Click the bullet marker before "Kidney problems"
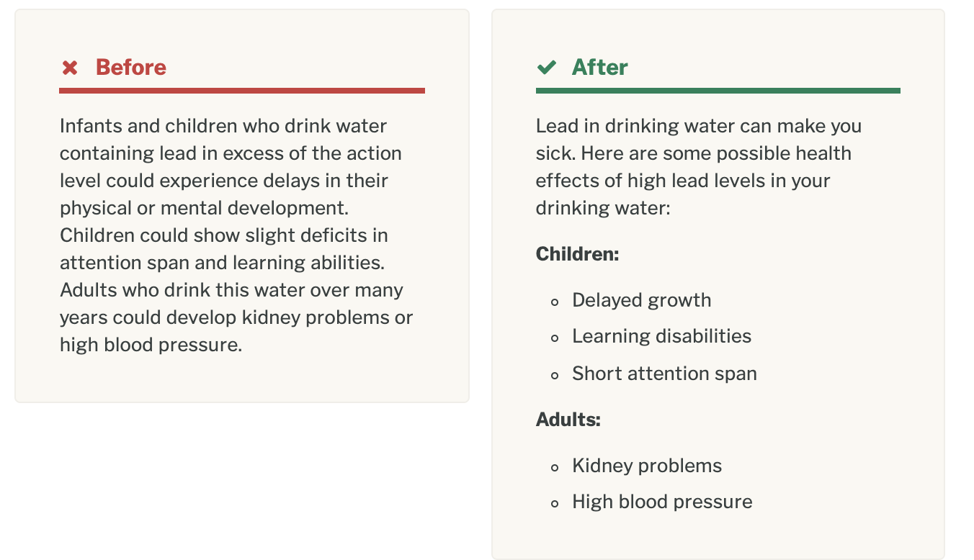Screen dimensions: 974x560 pos(555,467)
